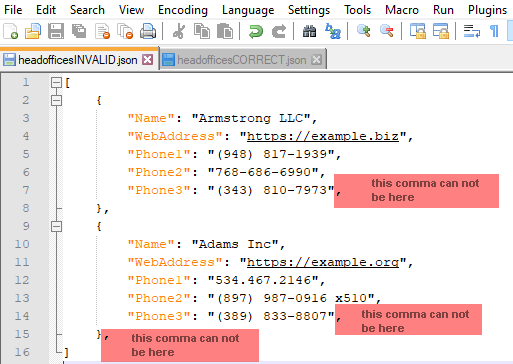
Task: Click the "768-686-6990" phone value
Action: click(263, 172)
